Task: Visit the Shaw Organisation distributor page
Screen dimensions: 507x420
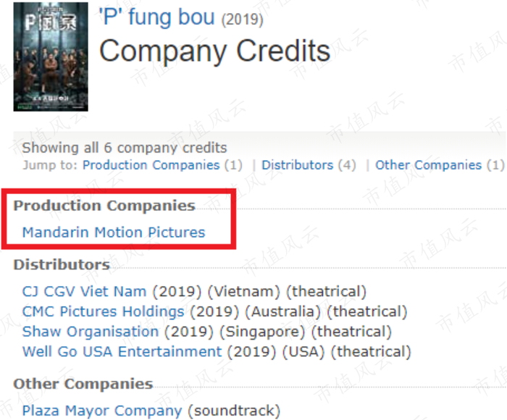Action: click(91, 332)
